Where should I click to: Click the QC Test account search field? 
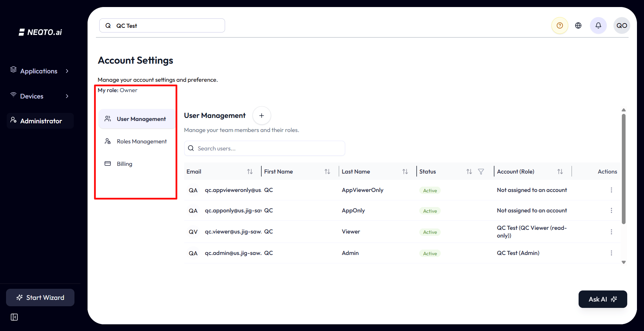tap(162, 25)
